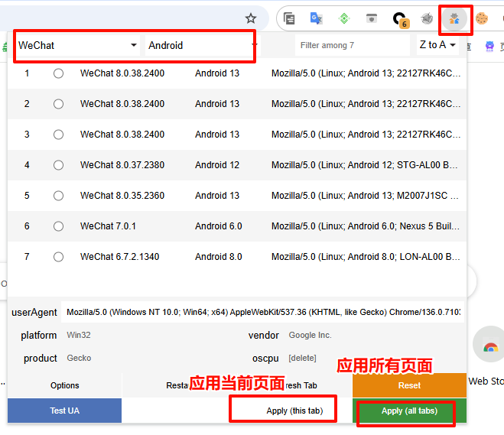The image size is (504, 435).
Task: Open the black circle extension with badge 6
Action: (x=401, y=19)
